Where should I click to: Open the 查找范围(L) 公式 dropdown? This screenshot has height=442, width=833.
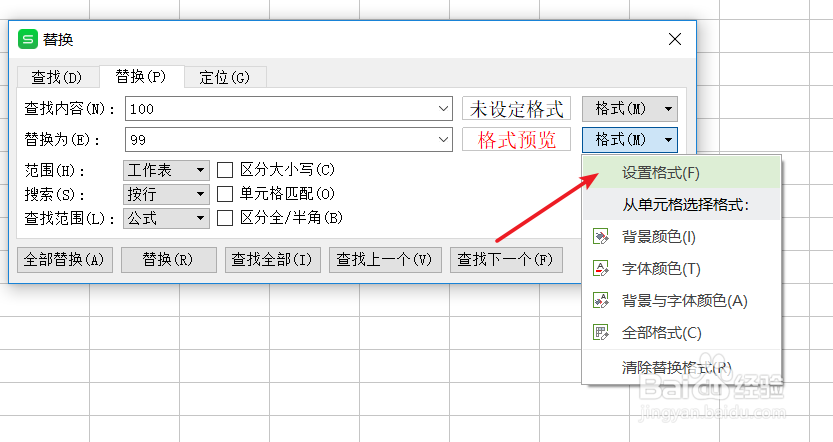pos(166,218)
